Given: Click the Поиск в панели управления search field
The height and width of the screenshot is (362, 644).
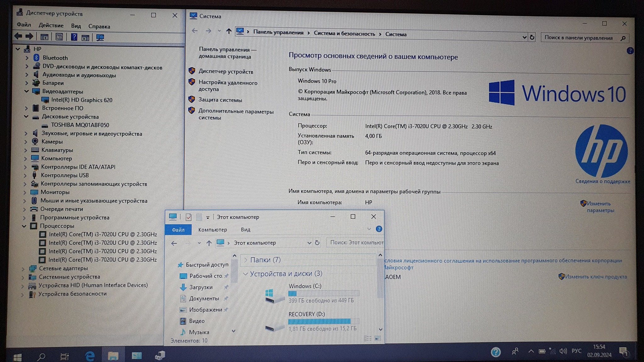Looking at the screenshot, I should (x=579, y=38).
